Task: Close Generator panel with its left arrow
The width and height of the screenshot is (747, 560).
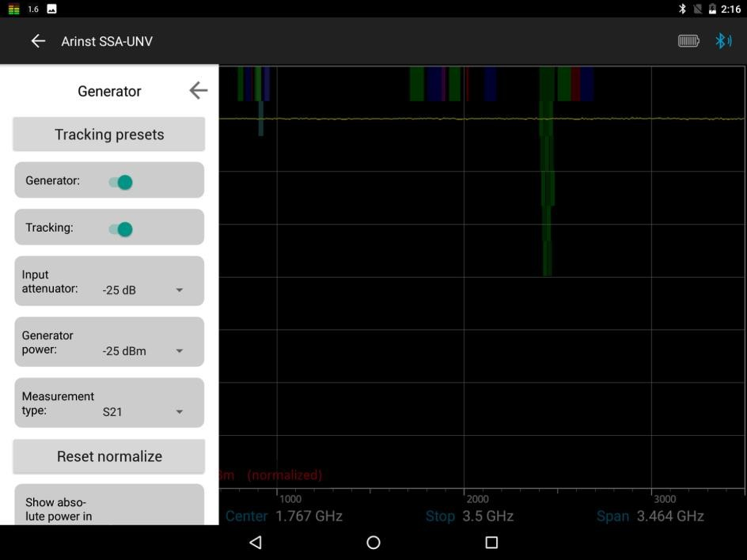Action: click(x=198, y=91)
